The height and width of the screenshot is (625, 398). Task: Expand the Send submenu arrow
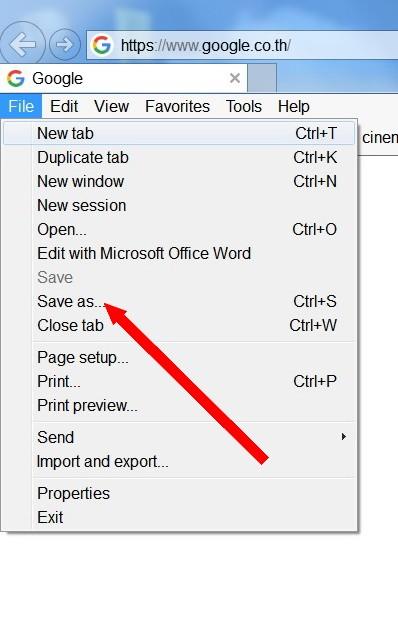(x=343, y=437)
